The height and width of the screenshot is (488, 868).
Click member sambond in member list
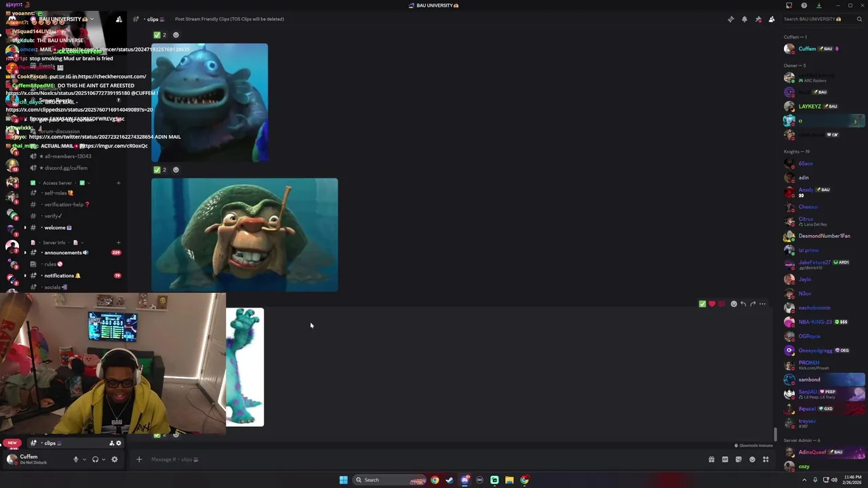[824, 380]
